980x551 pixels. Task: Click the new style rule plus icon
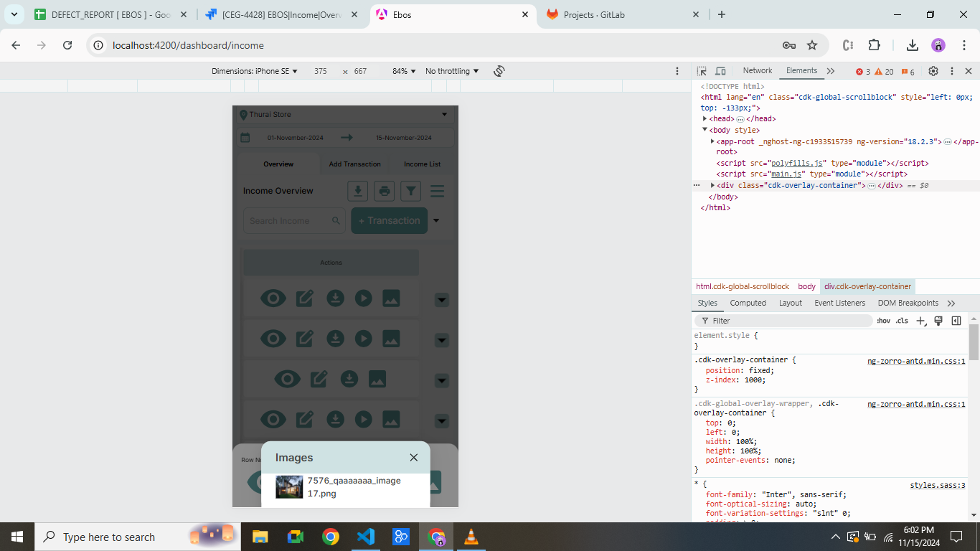921,321
